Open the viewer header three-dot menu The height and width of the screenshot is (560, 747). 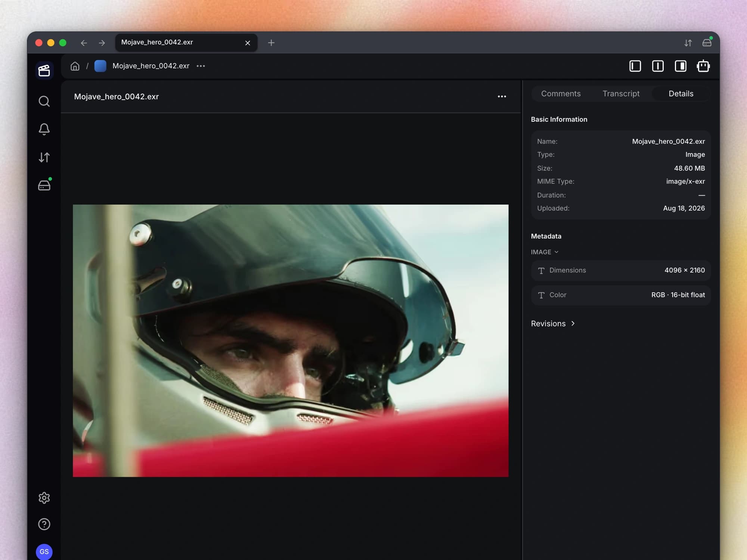(502, 97)
